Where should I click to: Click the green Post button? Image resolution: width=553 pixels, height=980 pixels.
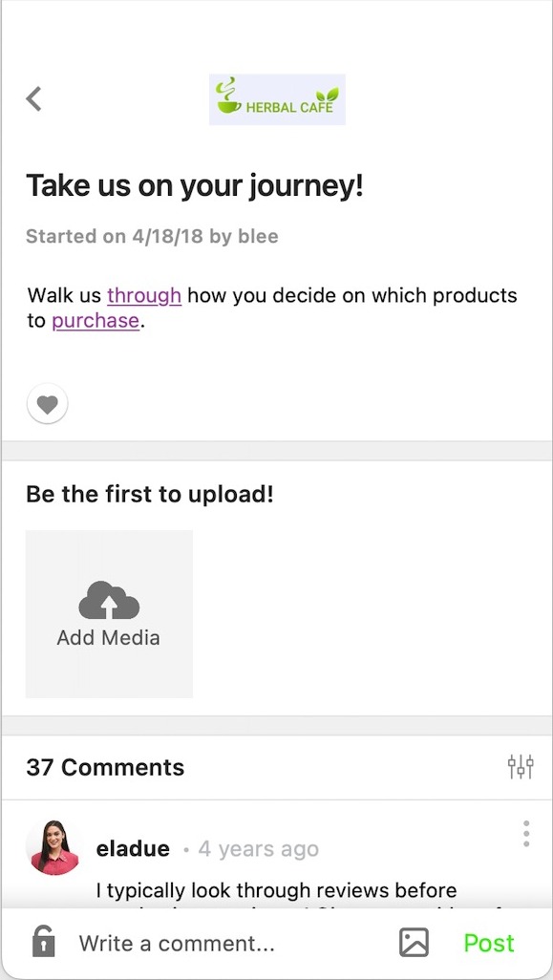tap(489, 943)
